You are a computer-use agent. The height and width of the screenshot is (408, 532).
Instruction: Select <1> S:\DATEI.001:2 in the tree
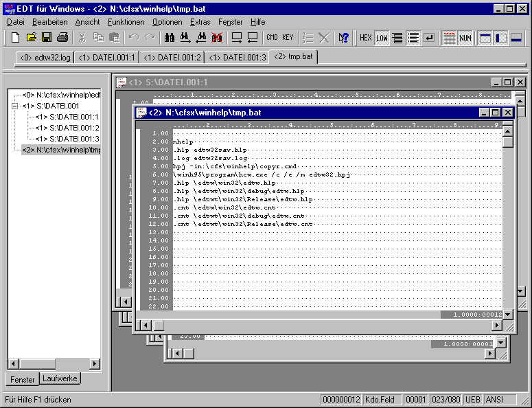pyautogui.click(x=67, y=128)
